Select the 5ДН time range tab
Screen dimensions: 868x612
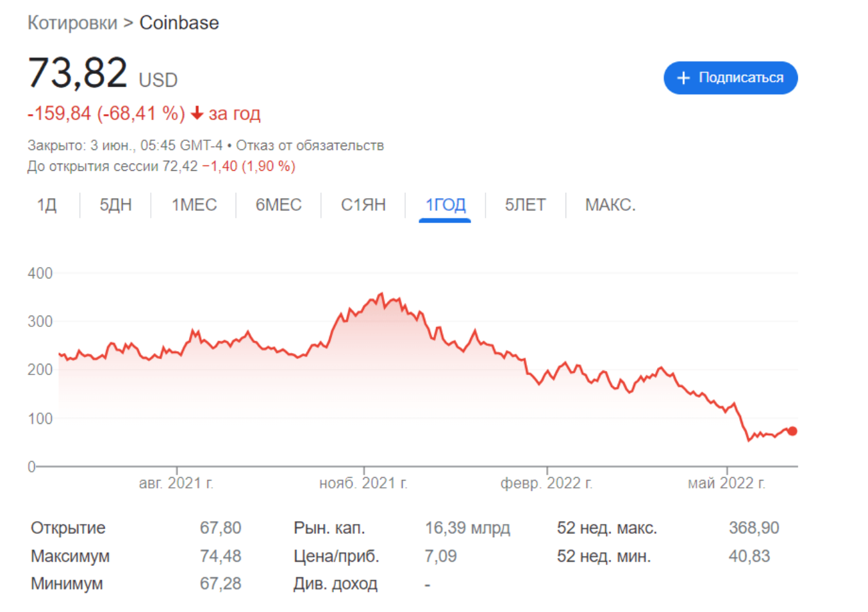[115, 205]
